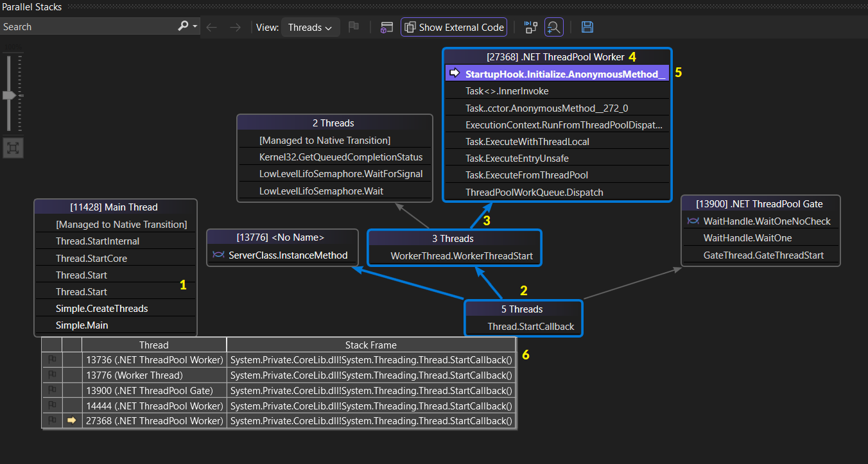
Task: Click Simple.Main stack frame
Action: click(82, 325)
